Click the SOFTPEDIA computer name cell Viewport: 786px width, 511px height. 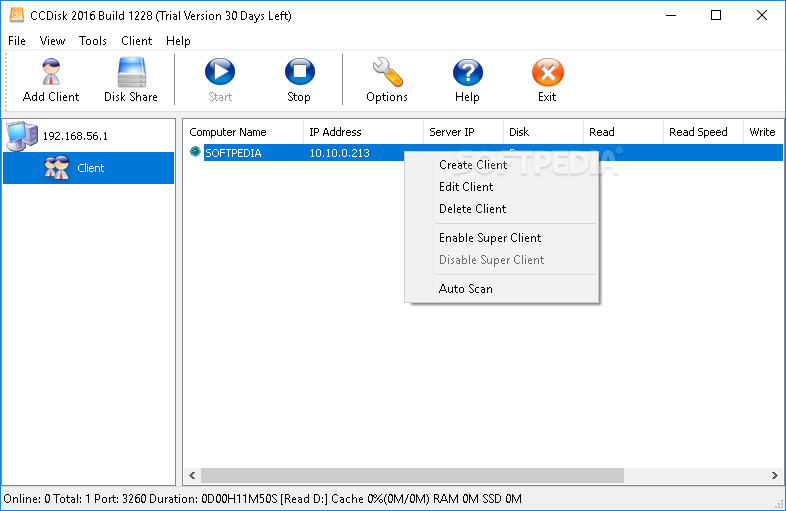233,153
